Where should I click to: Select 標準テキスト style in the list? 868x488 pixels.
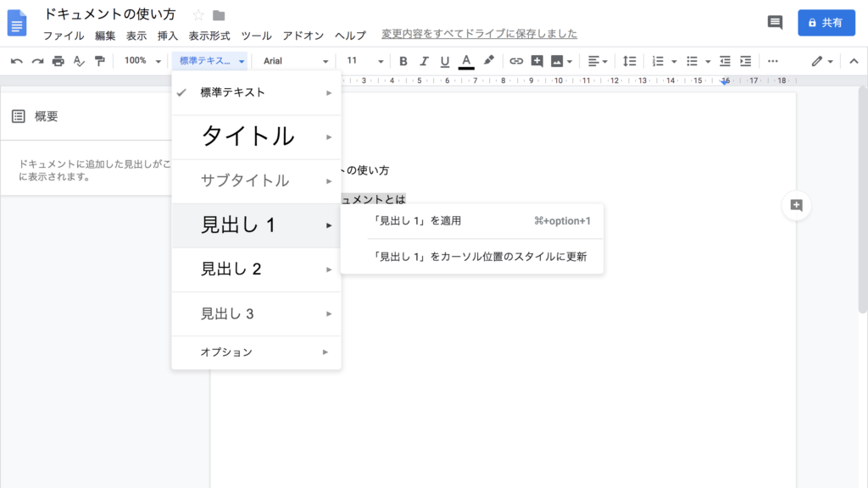256,92
